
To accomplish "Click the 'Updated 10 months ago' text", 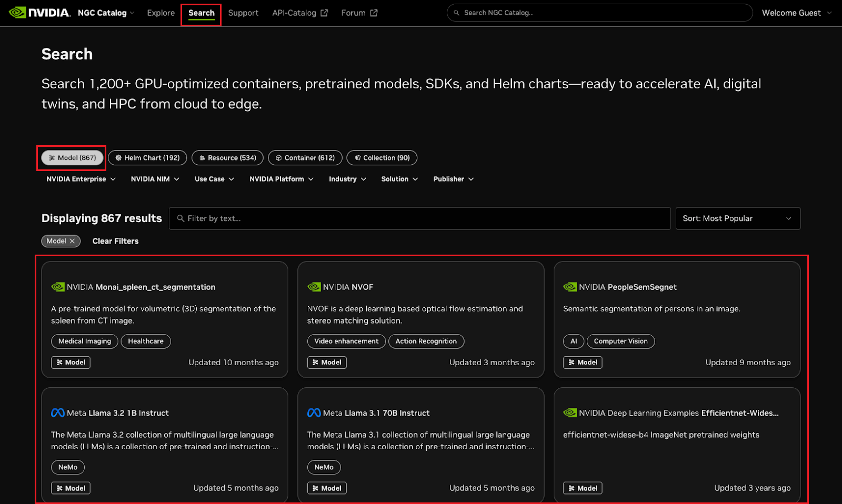I will coord(234,362).
